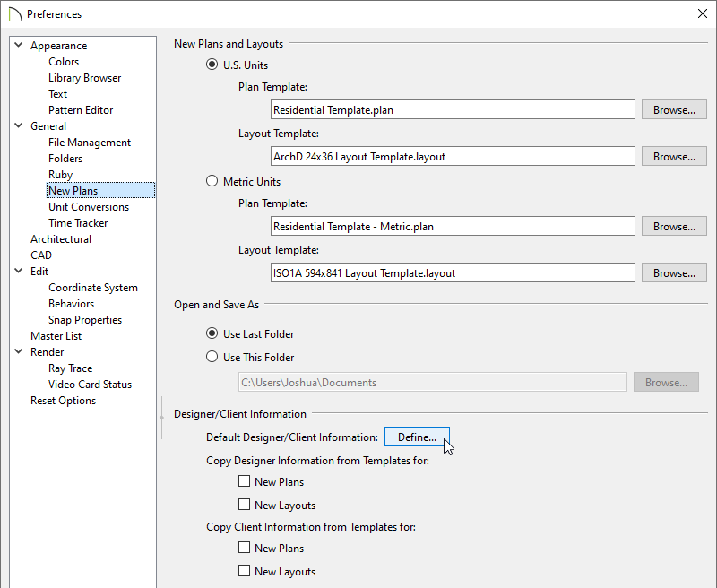Open Define for Default Designer/Client Information

pyautogui.click(x=417, y=437)
